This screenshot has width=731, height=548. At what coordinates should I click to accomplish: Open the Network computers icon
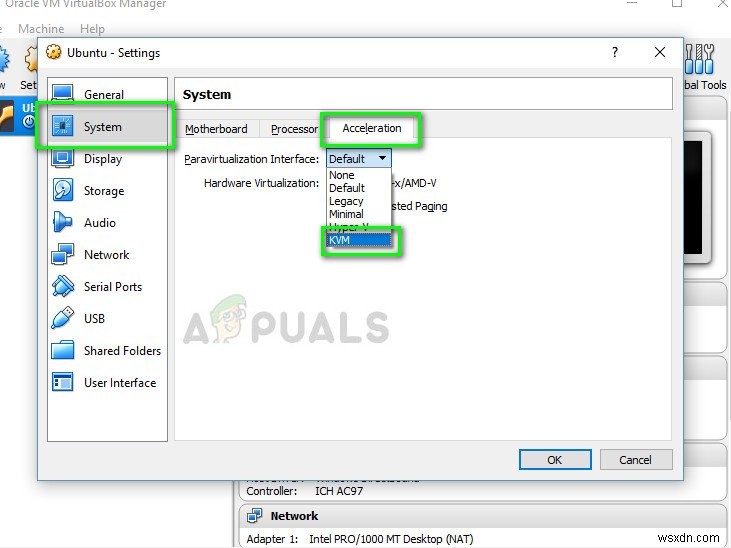(x=62, y=254)
